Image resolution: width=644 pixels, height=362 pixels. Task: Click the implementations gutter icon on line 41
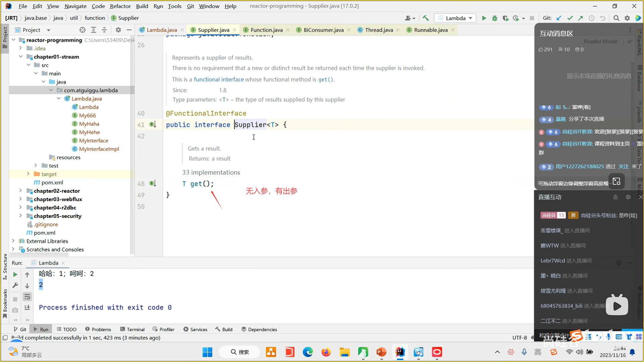(153, 125)
